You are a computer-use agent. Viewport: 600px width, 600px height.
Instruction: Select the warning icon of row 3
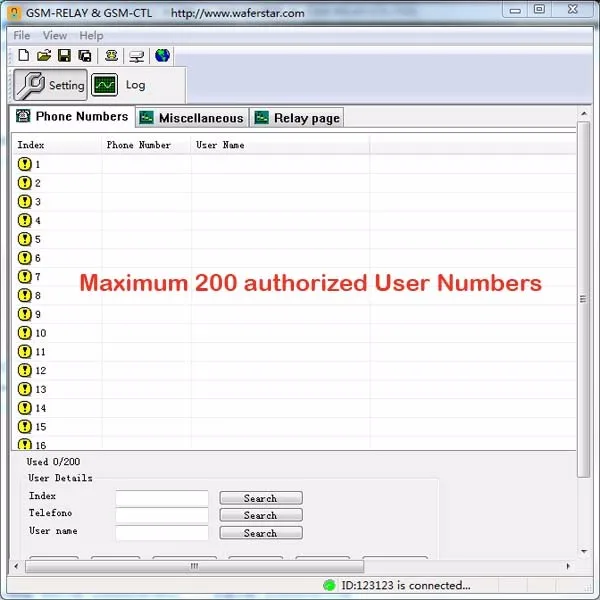tap(24, 202)
